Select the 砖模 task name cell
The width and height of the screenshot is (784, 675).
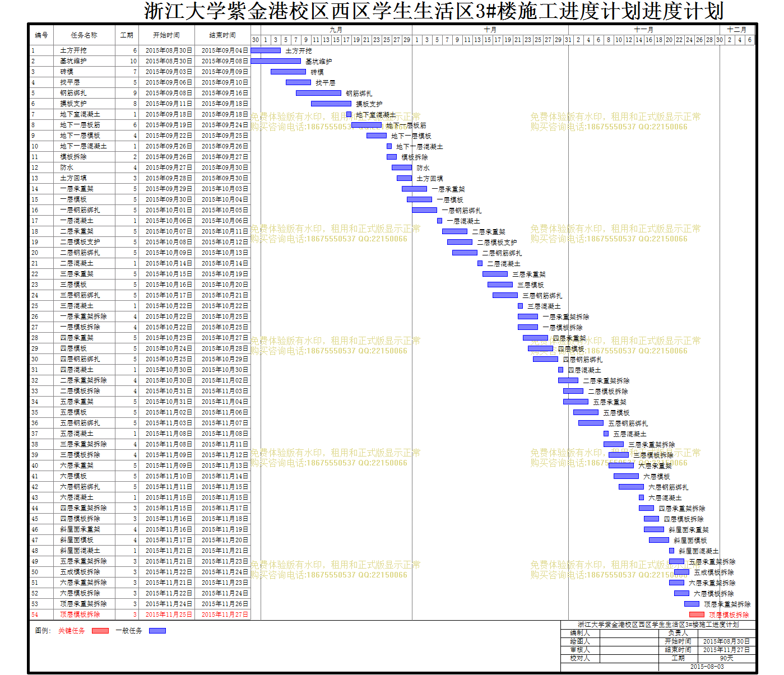(84, 72)
